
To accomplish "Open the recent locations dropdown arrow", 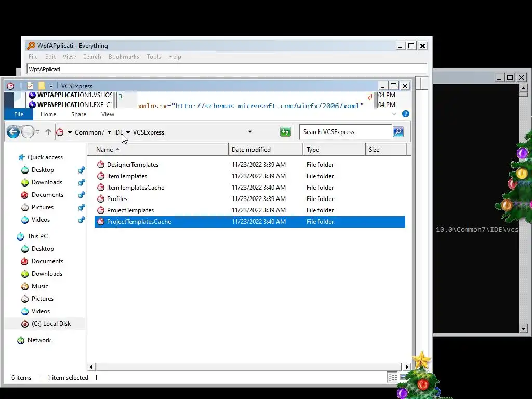I will click(37, 132).
